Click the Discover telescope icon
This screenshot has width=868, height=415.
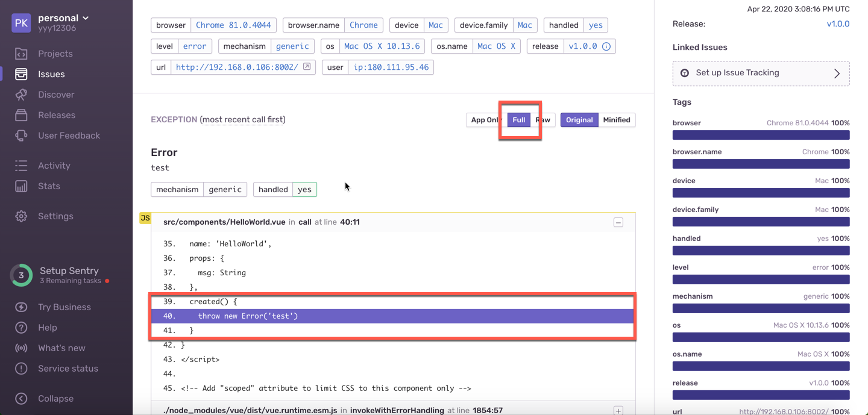tap(21, 95)
